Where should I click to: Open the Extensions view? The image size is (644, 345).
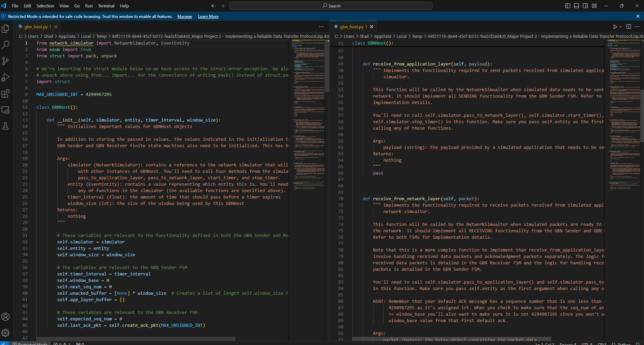click(5, 94)
